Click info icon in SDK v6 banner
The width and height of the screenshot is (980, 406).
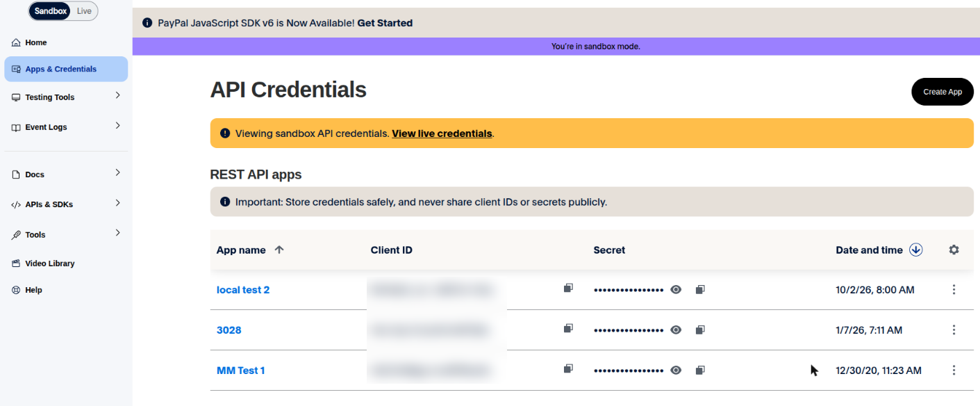point(147,23)
